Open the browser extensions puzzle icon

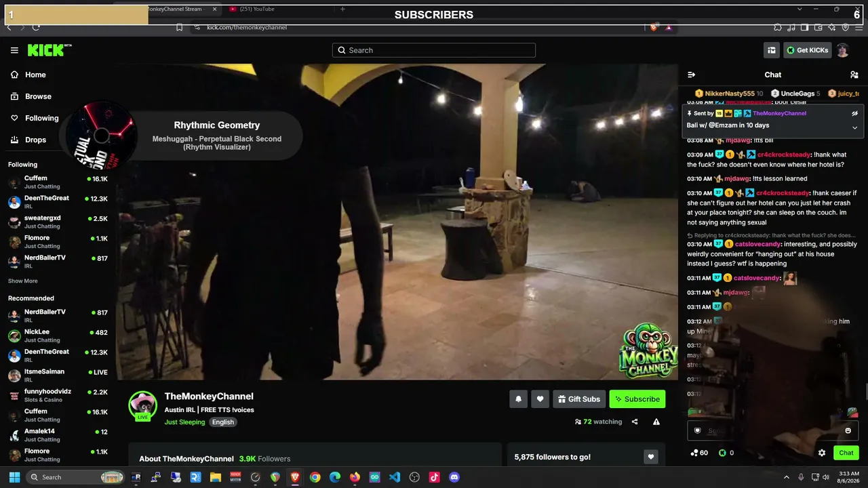click(x=777, y=27)
